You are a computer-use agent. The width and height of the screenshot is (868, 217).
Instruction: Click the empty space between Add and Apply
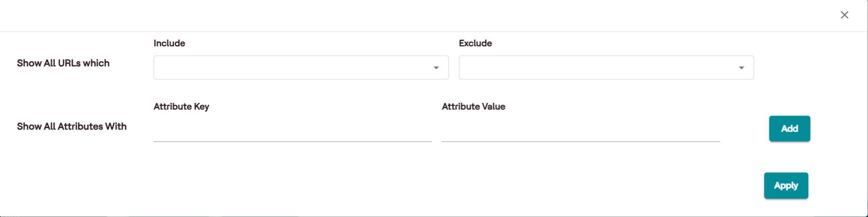click(787, 157)
